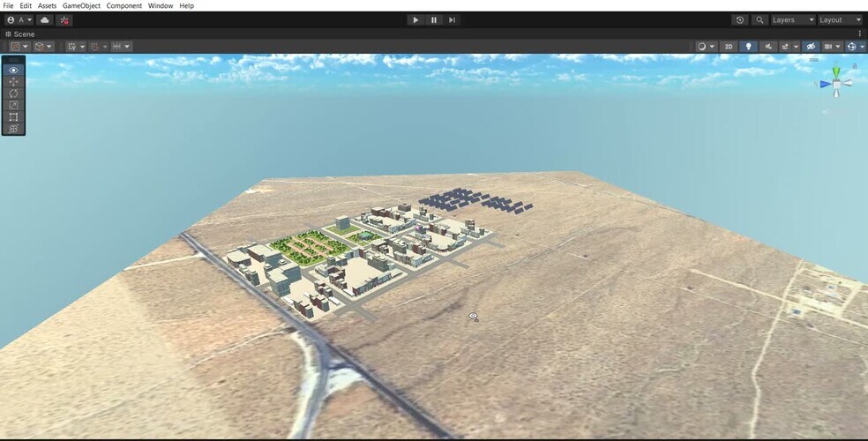Toggle scene audio in the view

pos(768,47)
